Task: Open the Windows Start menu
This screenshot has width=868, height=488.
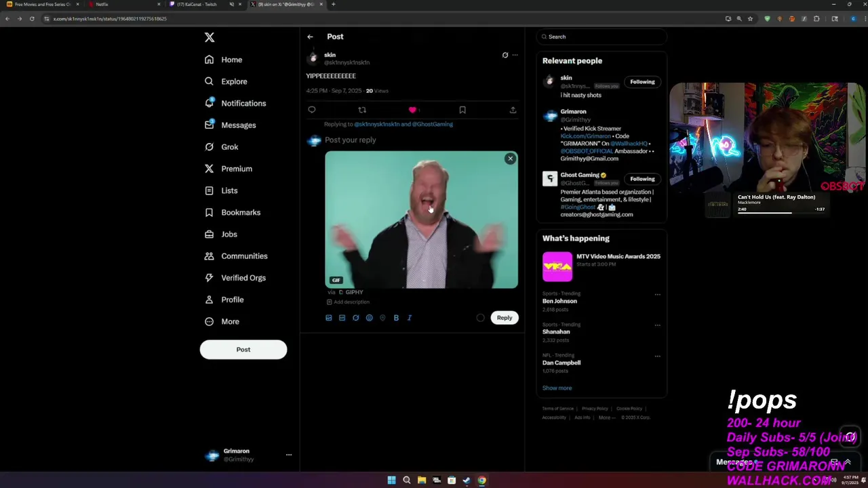Action: pos(391,481)
